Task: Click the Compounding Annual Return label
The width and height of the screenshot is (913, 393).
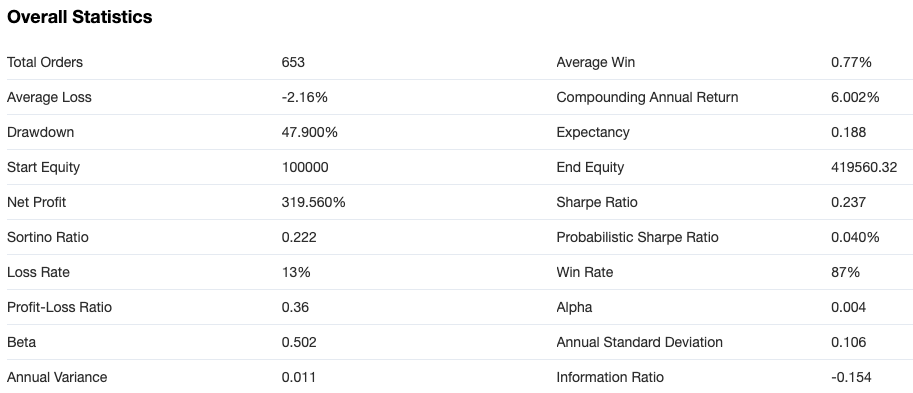Action: coord(647,97)
